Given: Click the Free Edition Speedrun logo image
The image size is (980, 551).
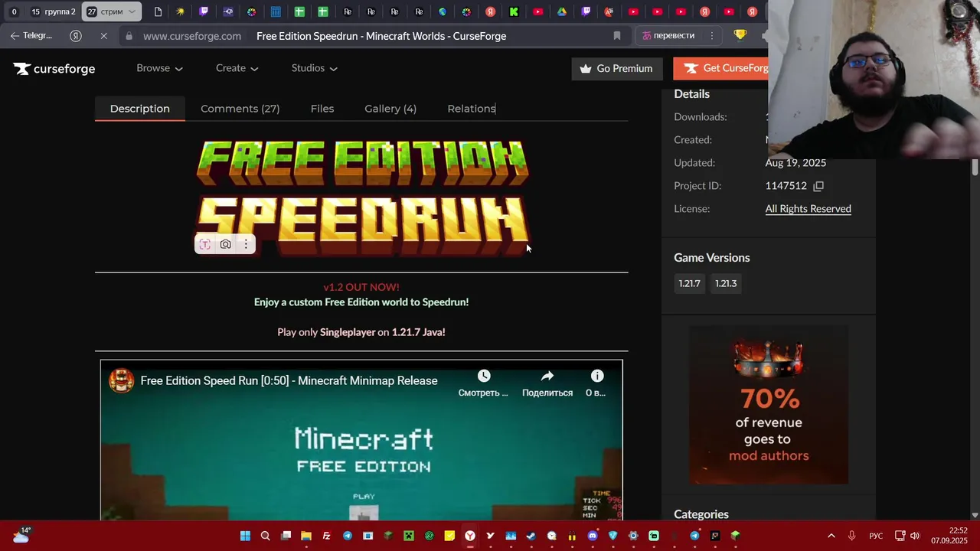Looking at the screenshot, I should click(x=361, y=197).
